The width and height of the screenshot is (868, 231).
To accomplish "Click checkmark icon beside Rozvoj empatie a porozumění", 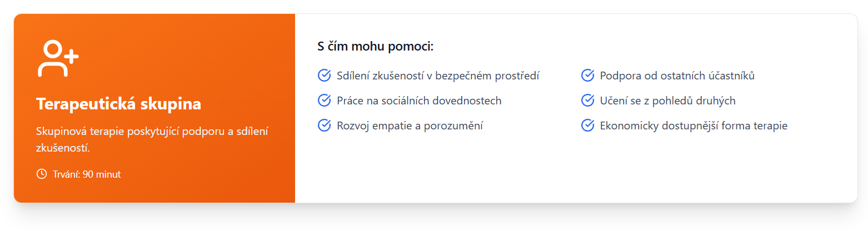I will click(324, 125).
